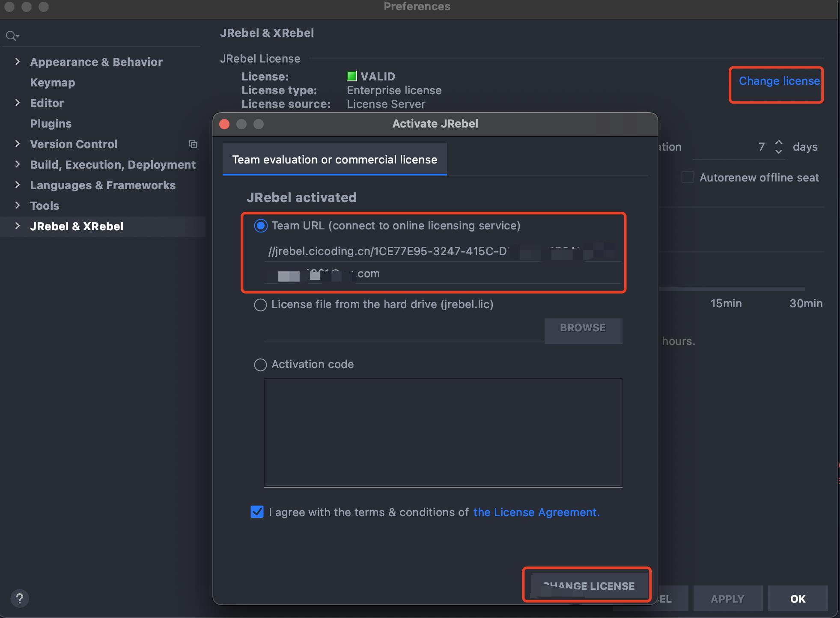The height and width of the screenshot is (618, 840).
Task: Select Languages & Frameworks item
Action: [103, 185]
